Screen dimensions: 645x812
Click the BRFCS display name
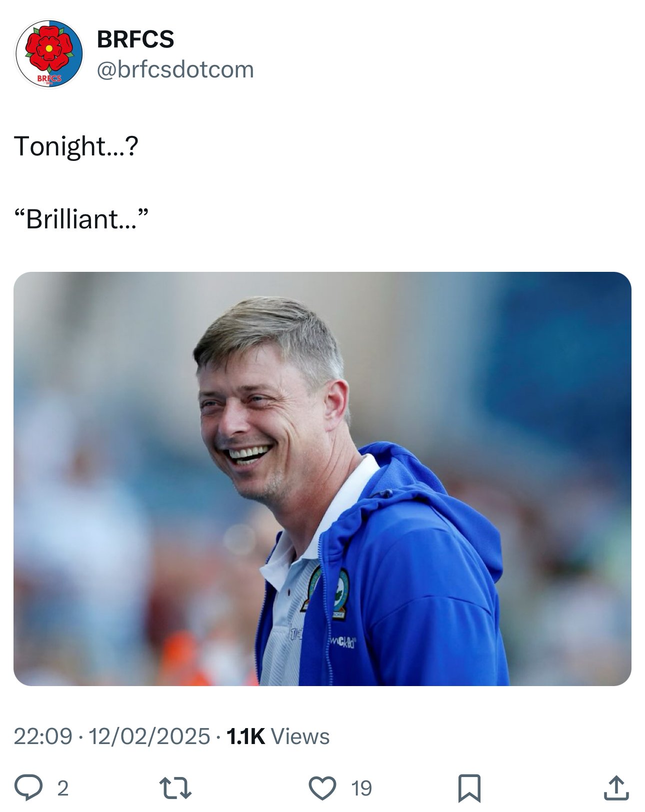[135, 39]
